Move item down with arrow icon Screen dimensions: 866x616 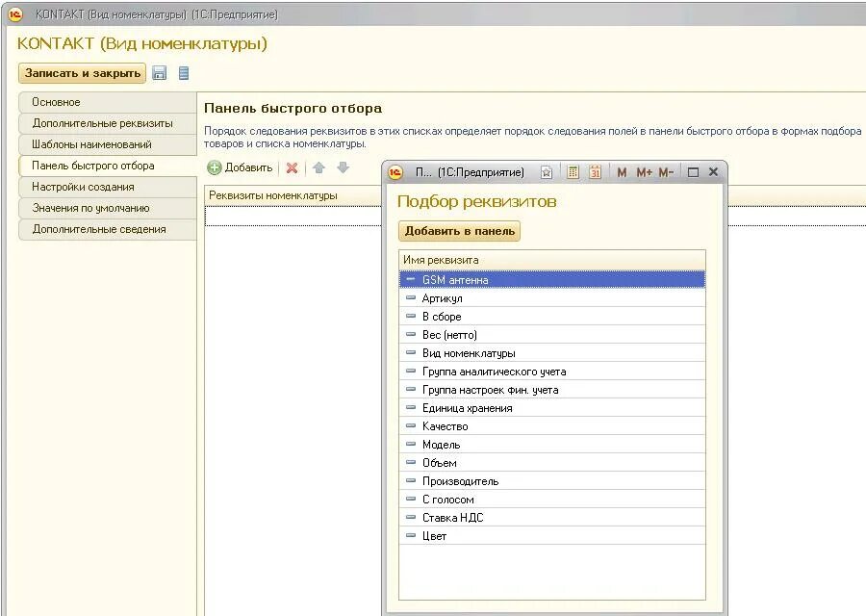coord(343,167)
